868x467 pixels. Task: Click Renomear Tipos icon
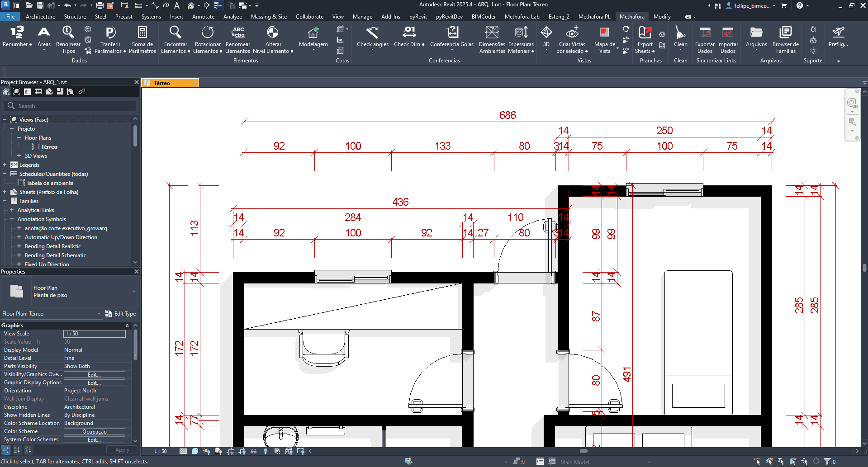pos(68,33)
